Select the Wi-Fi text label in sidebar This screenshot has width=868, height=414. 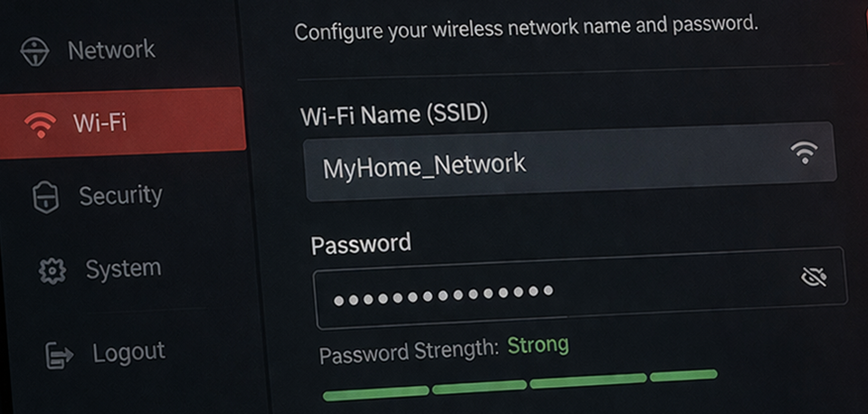point(99,123)
